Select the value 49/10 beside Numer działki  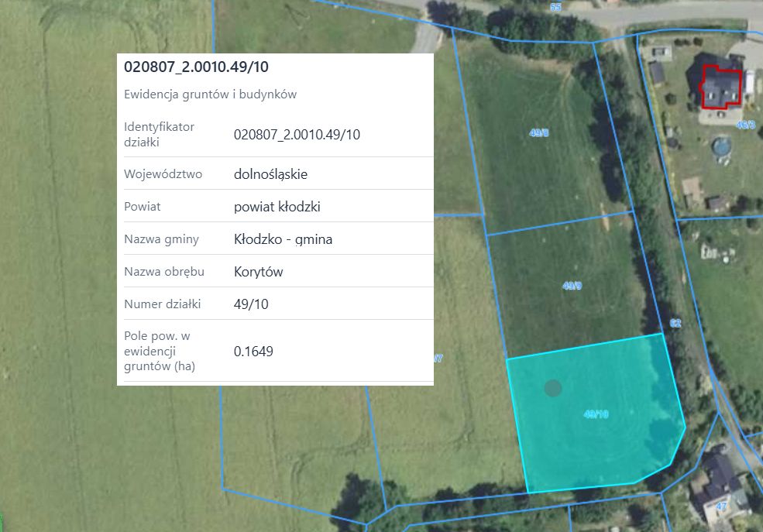251,304
